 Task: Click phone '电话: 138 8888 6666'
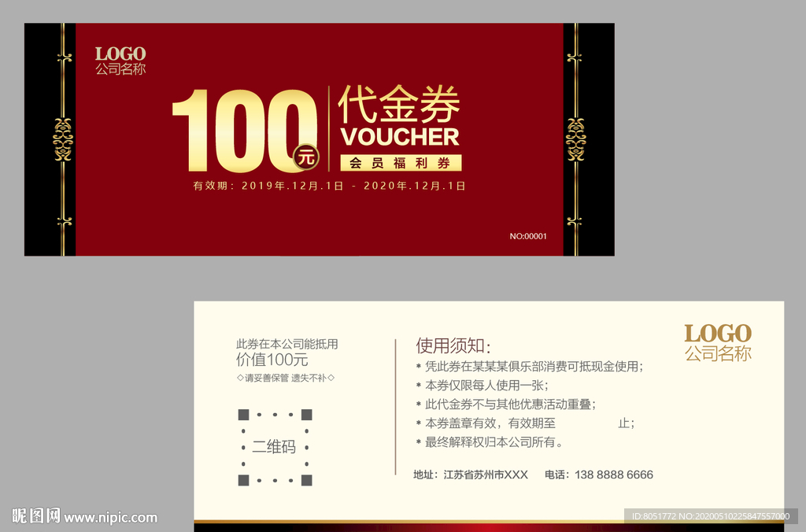click(x=599, y=475)
